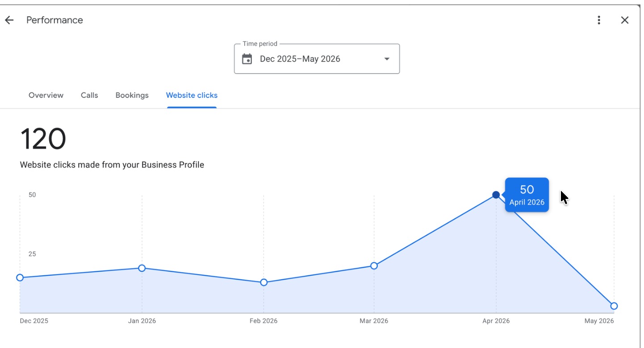Click the Mar 2026 axis label
Viewport: 644px width, 348px height.
374,321
